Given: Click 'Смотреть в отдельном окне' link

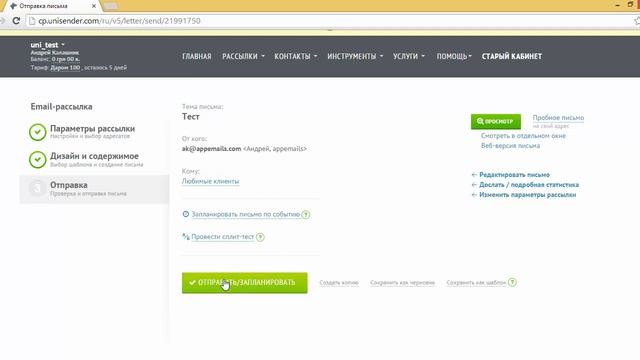Looking at the screenshot, I should (523, 136).
